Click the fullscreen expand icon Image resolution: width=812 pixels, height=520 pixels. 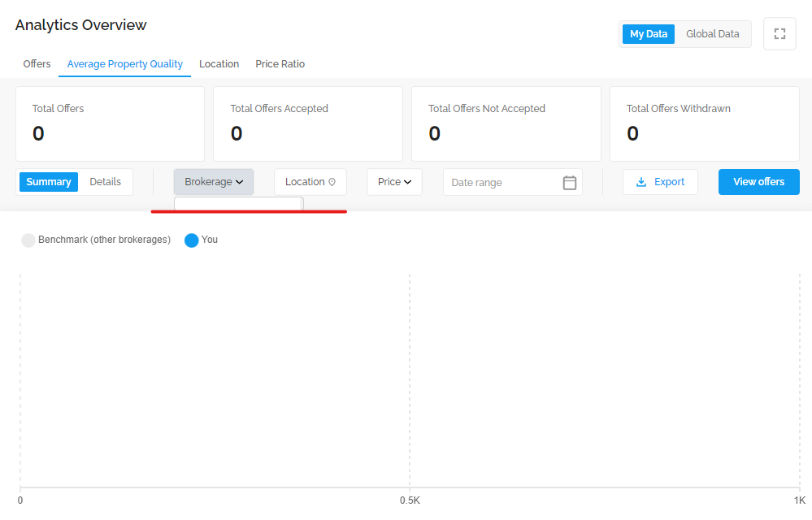point(779,34)
